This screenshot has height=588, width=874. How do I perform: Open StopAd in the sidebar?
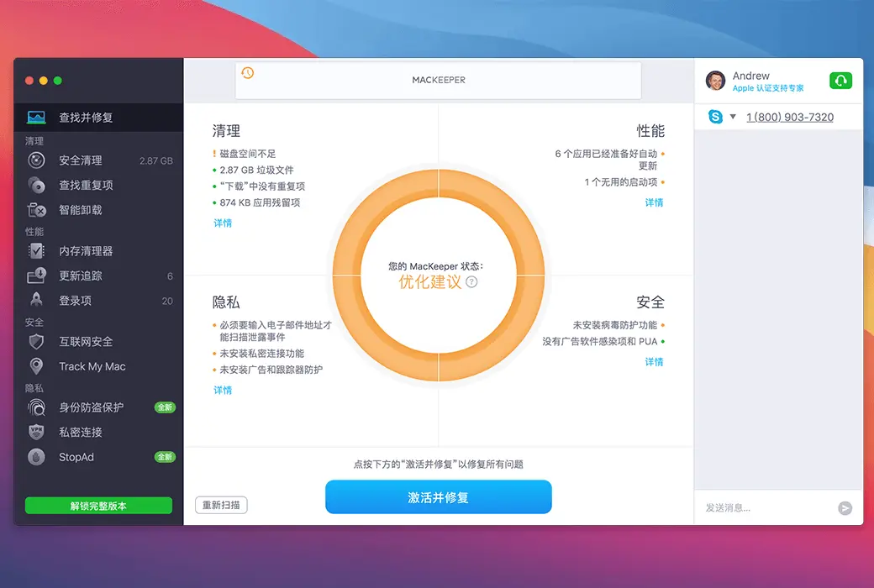(x=98, y=457)
